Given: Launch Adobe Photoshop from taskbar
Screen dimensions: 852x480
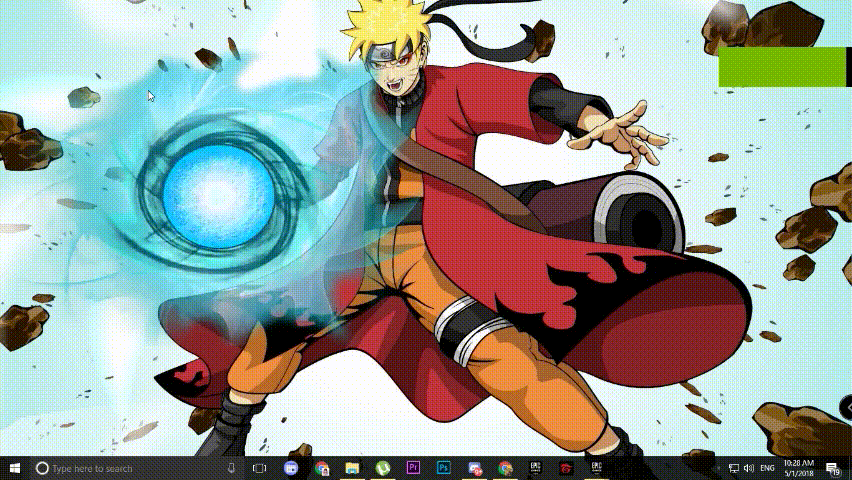Looking at the screenshot, I should pyautogui.click(x=443, y=468).
